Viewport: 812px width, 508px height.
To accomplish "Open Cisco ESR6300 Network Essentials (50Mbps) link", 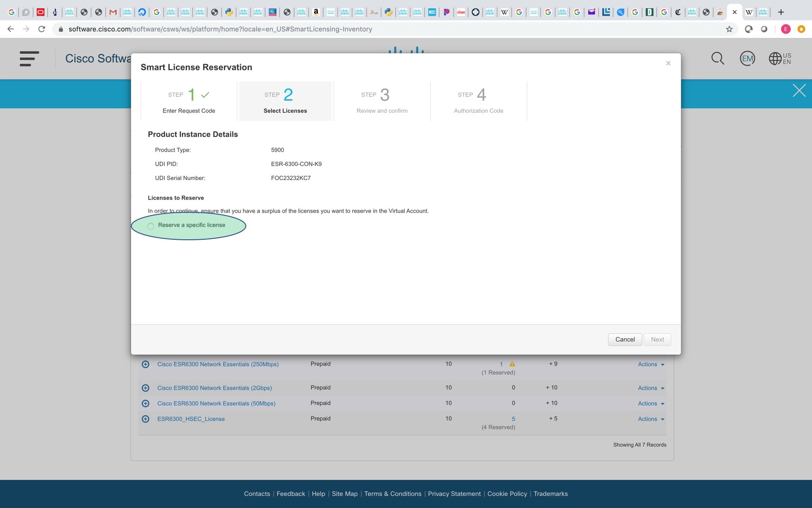I will click(216, 403).
